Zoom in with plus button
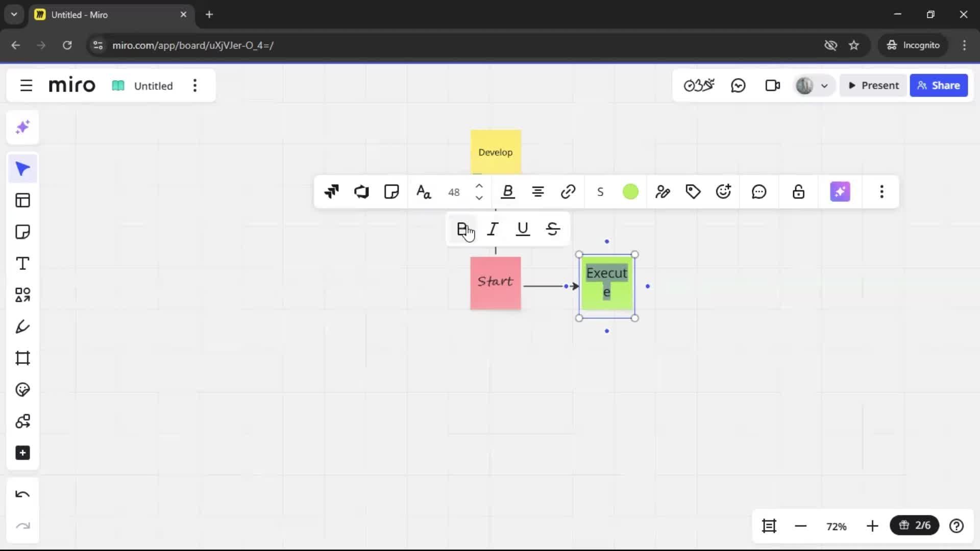 click(872, 526)
